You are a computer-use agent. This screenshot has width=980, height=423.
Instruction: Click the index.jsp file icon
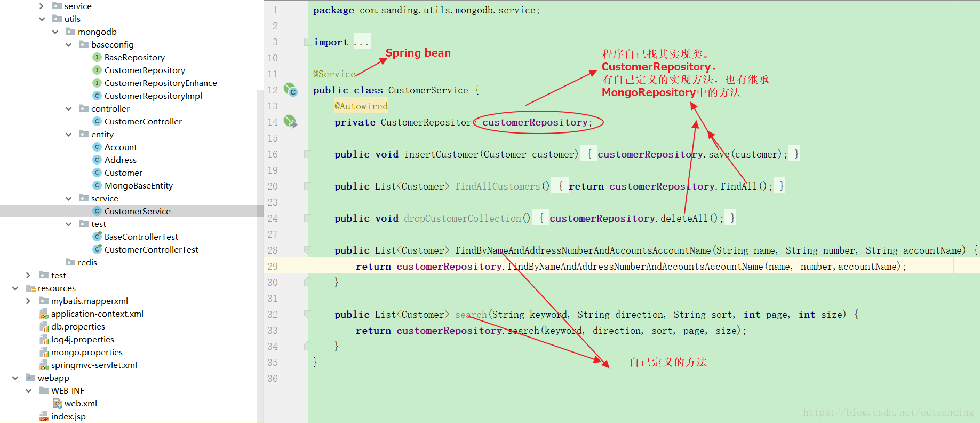[x=44, y=417]
